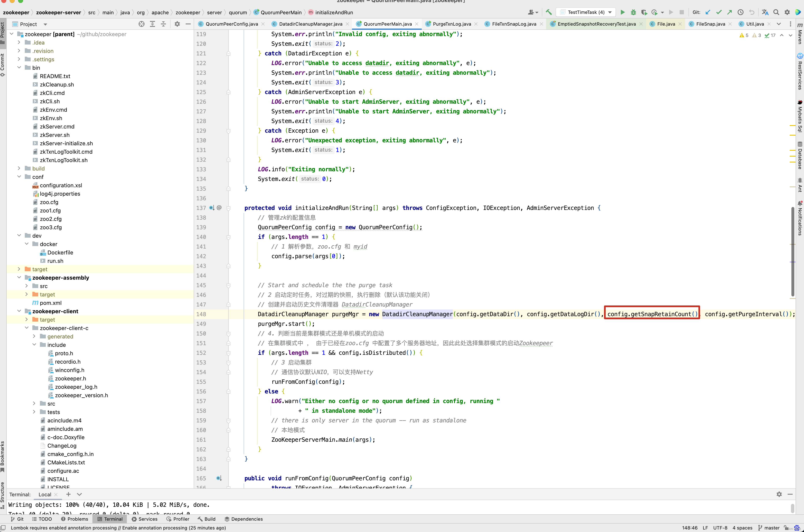Open the editor tabs more-options menu
This screenshot has width=804, height=532.
click(x=790, y=24)
